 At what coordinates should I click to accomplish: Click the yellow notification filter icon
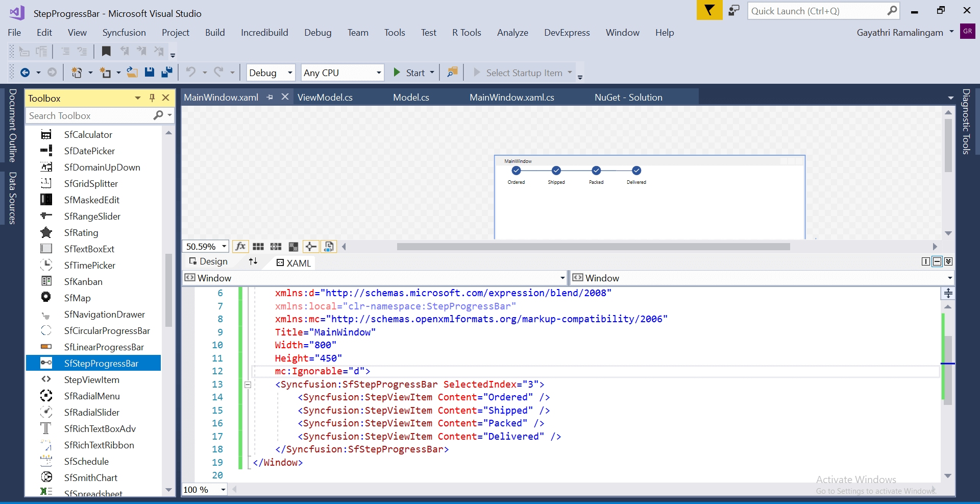coord(709,10)
